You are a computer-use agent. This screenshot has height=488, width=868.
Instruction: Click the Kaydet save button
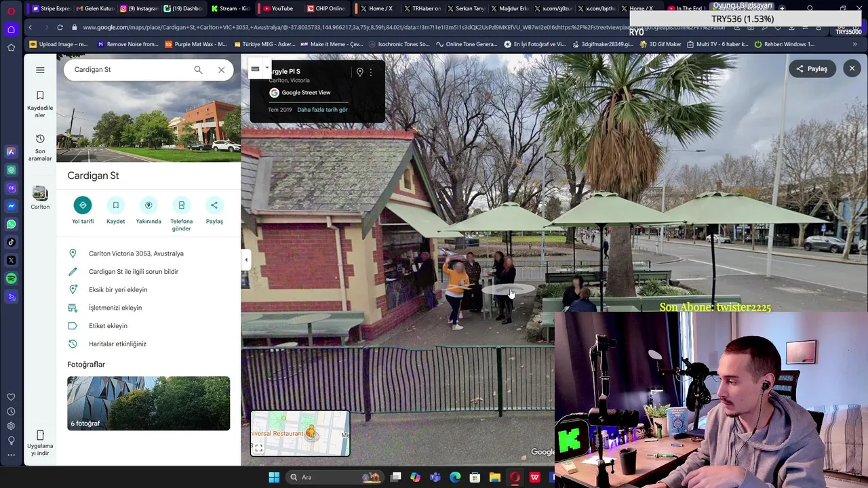click(x=115, y=211)
